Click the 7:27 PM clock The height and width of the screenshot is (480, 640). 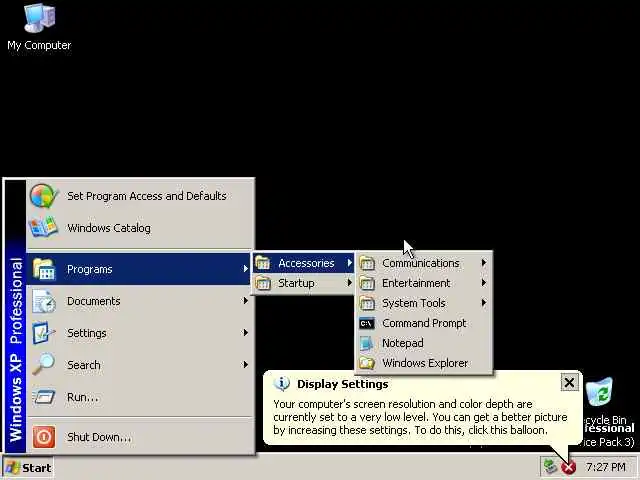point(605,467)
